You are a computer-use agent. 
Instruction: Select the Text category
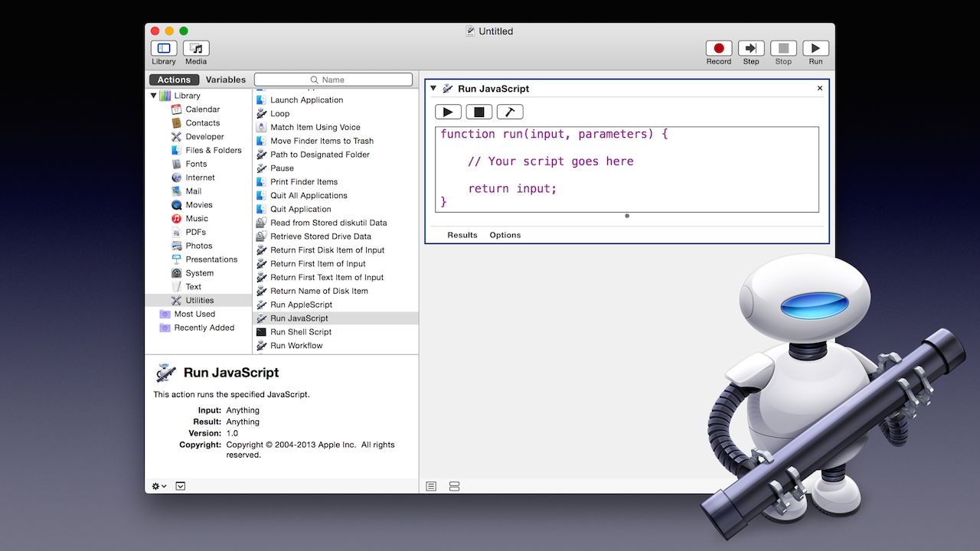coord(193,287)
